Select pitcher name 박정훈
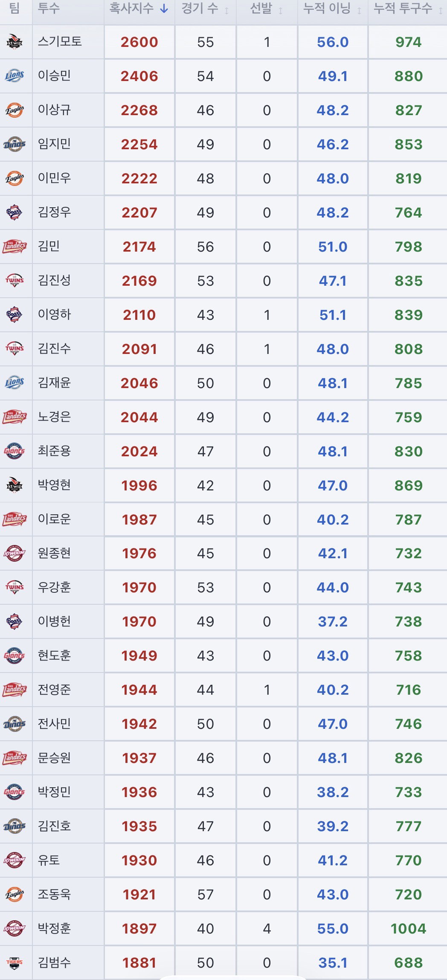This screenshot has width=447, height=980. 54,928
